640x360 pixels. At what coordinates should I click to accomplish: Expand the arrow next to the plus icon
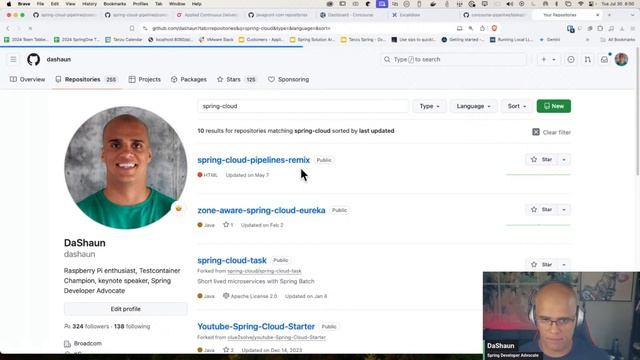click(554, 60)
